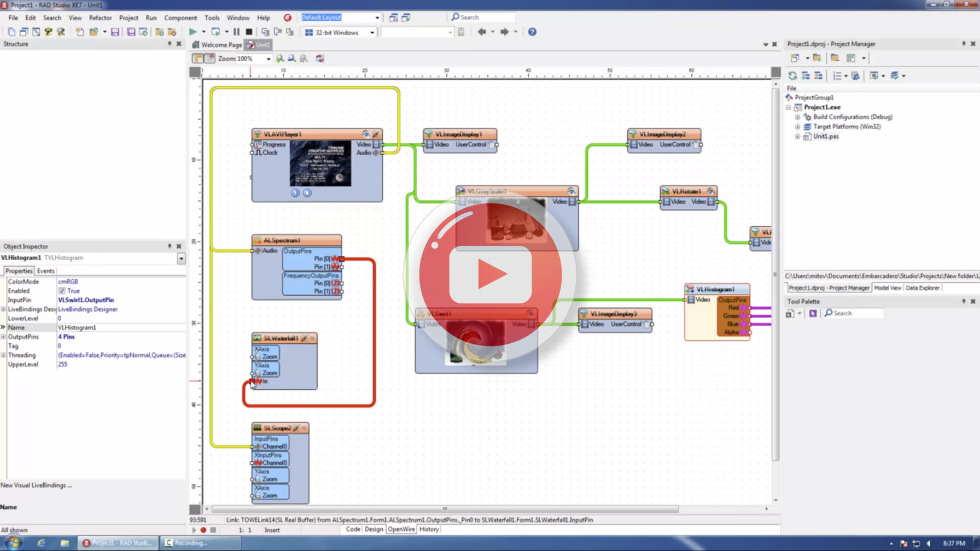Click the Save All toolbar icon
980x551 pixels.
tap(131, 32)
